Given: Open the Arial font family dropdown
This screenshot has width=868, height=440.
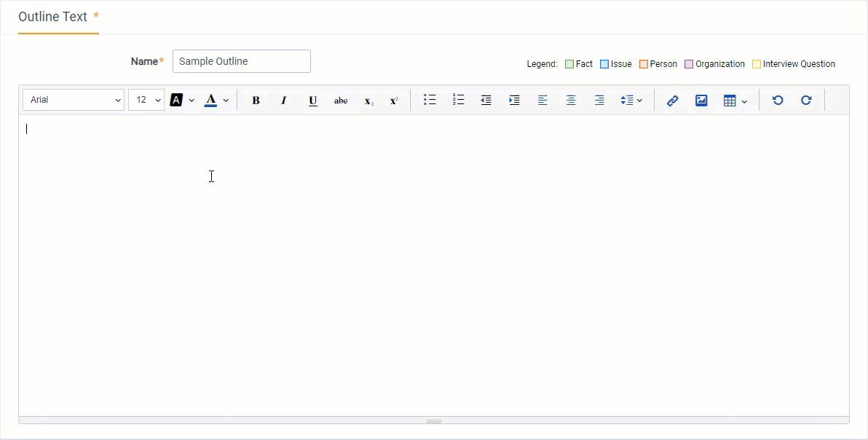Looking at the screenshot, I should click(x=74, y=100).
